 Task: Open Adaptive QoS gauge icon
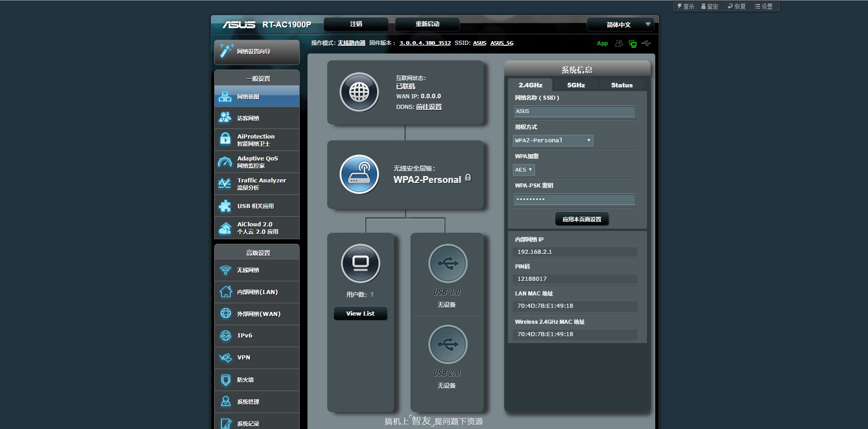[x=225, y=162]
